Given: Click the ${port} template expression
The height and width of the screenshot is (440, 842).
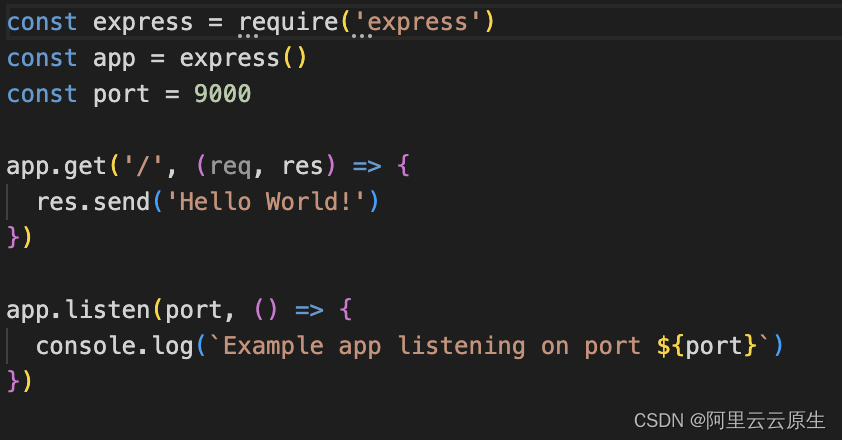Looking at the screenshot, I should point(706,346).
